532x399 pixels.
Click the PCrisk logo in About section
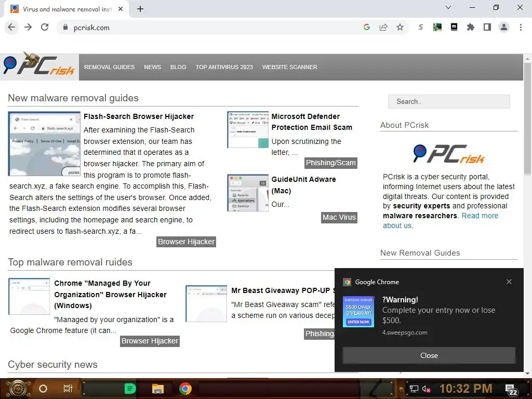tap(449, 154)
